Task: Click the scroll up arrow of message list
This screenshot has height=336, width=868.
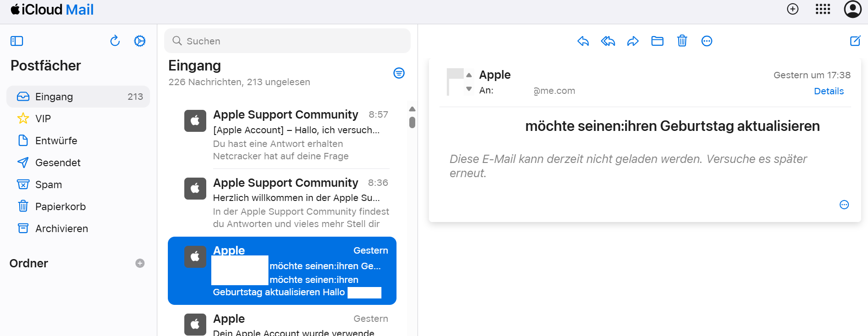Action: tap(412, 109)
